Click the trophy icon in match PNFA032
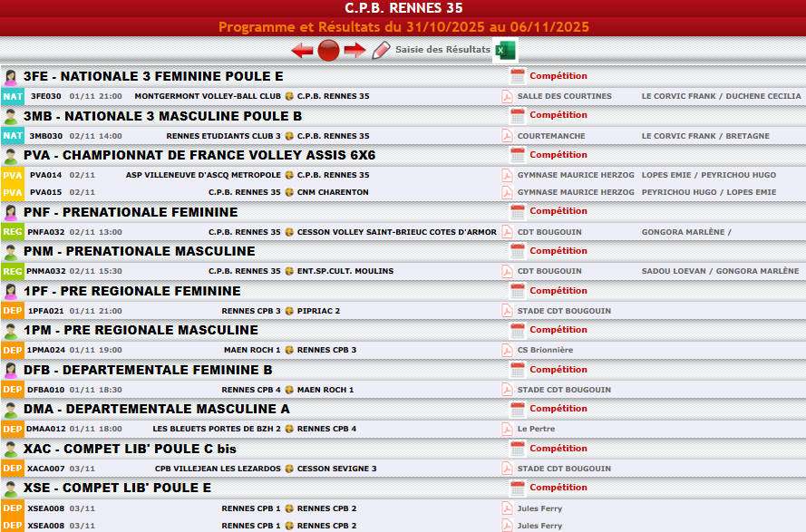 click(289, 232)
